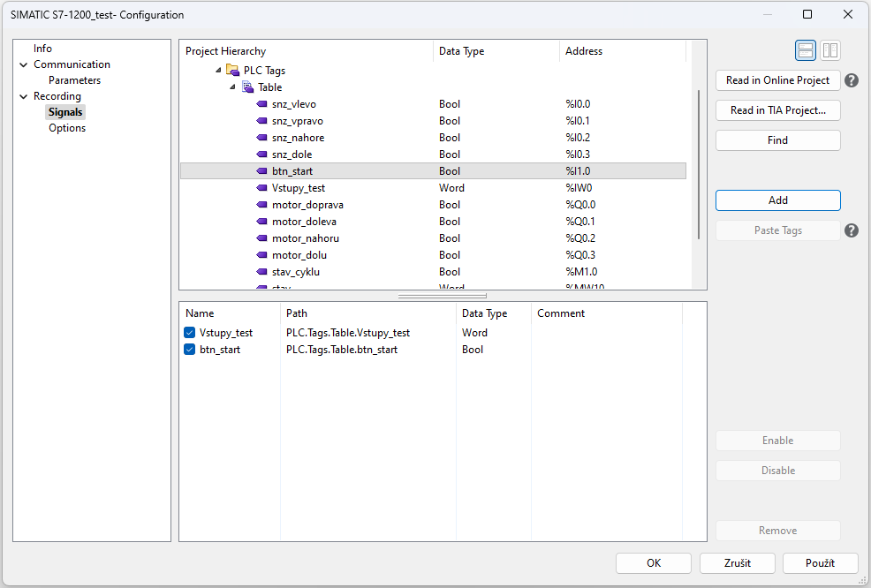
Task: Click the splitter handle between panes
Action: point(443,296)
